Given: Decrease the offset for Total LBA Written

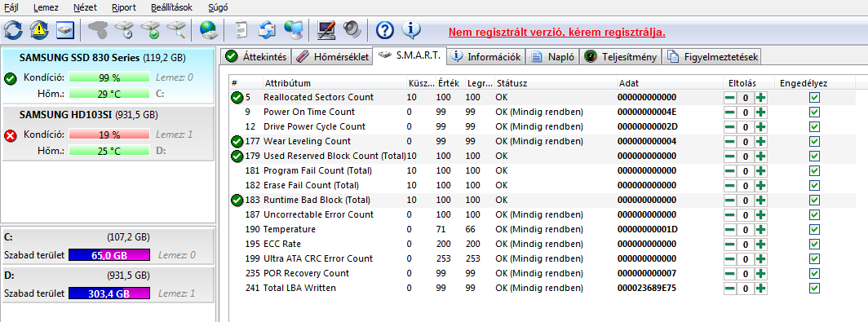Looking at the screenshot, I should 730,289.
